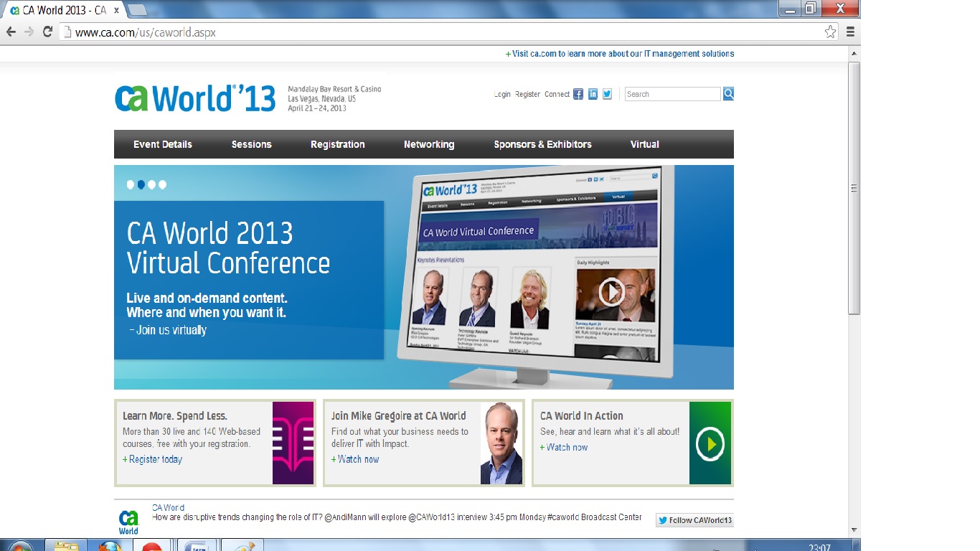Screen dimensions: 980x551
Task: Reload the page with the refresh icon
Action: pyautogui.click(x=48, y=32)
